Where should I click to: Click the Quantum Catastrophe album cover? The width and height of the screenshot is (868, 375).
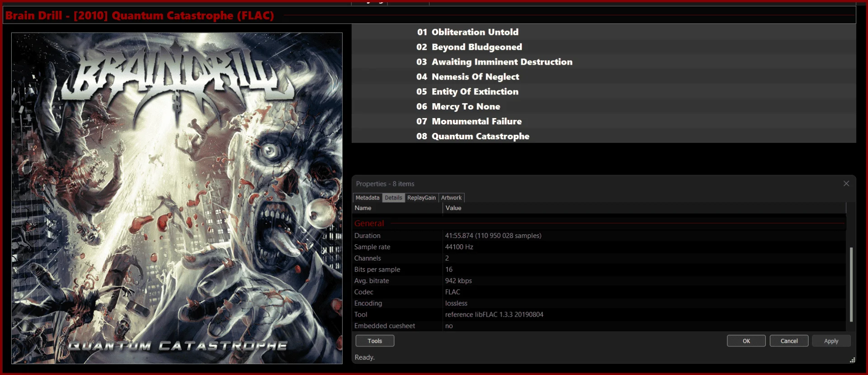pyautogui.click(x=177, y=198)
